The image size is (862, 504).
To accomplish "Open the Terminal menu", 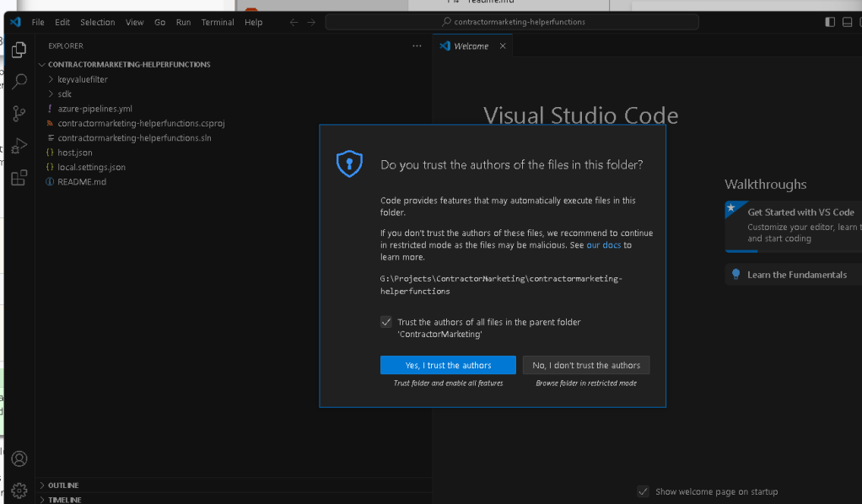I will tap(217, 23).
